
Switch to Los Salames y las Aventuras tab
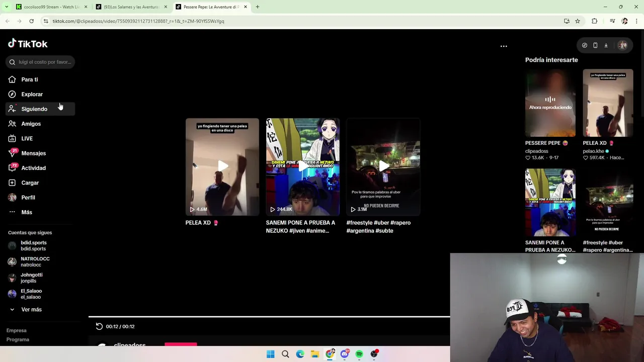tap(131, 7)
